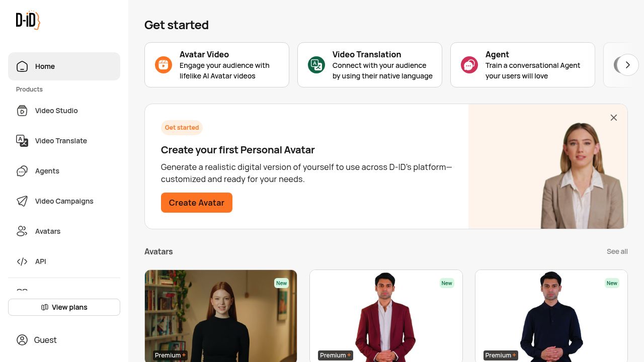Screen dimensions: 644x362
Task: Click the Get started orange tag
Action: [182, 128]
